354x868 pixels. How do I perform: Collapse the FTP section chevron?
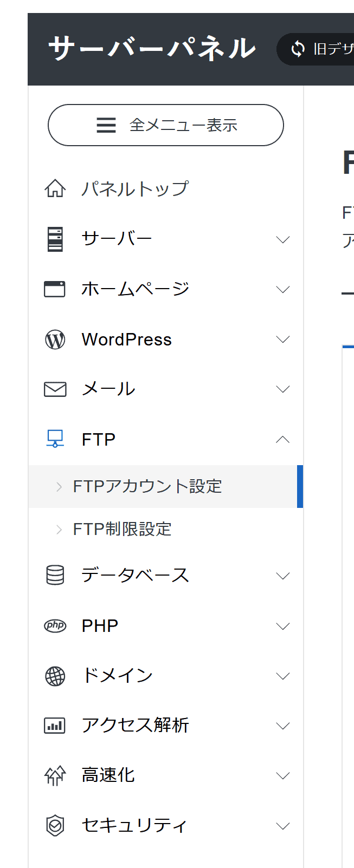[x=282, y=440]
